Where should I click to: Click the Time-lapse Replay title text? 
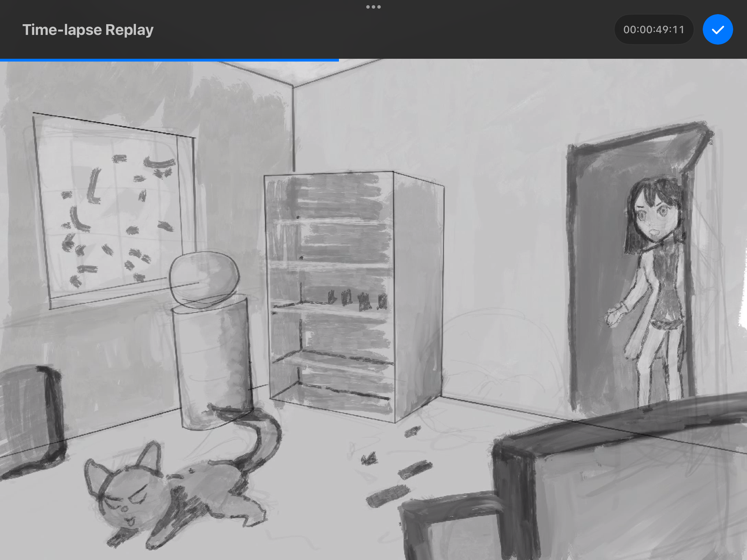click(x=88, y=30)
